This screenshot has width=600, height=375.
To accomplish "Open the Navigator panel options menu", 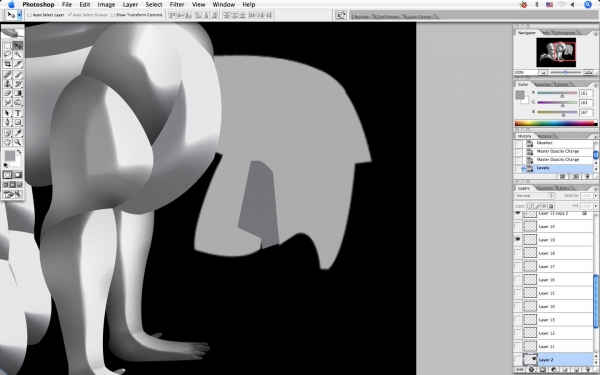I will pyautogui.click(x=595, y=33).
